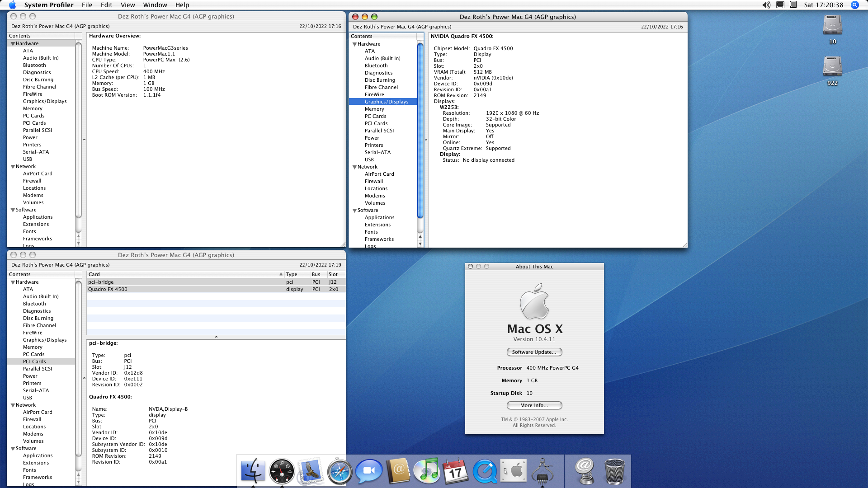
Task: Open System Preferences from the dock
Action: point(513,471)
